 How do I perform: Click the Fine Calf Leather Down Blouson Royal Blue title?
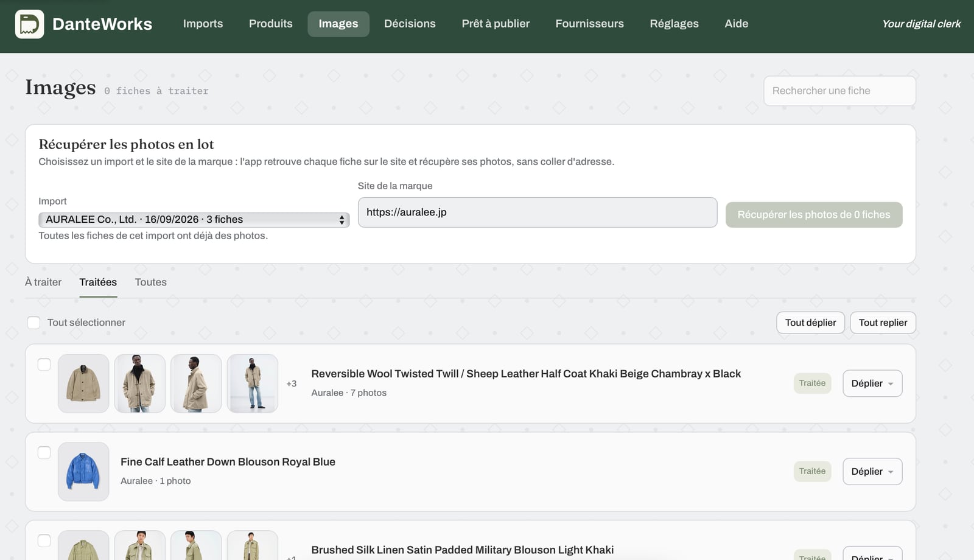[x=228, y=462]
